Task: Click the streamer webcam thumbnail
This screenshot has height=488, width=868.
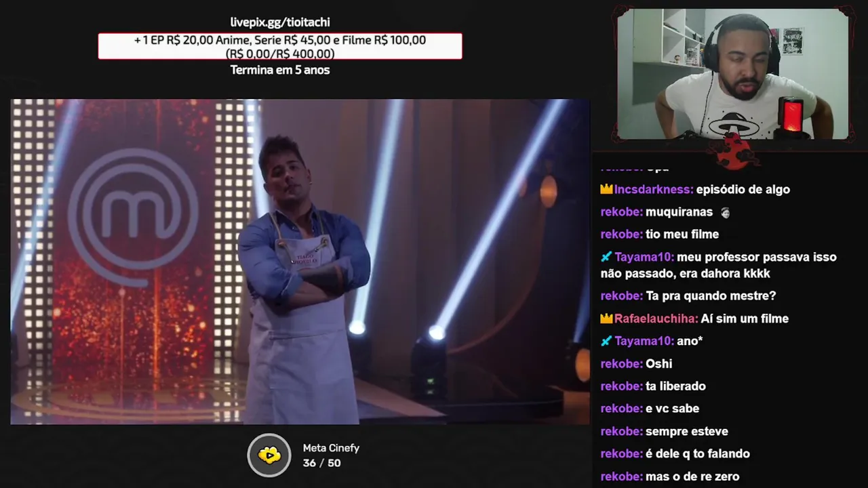Action: pyautogui.click(x=733, y=74)
